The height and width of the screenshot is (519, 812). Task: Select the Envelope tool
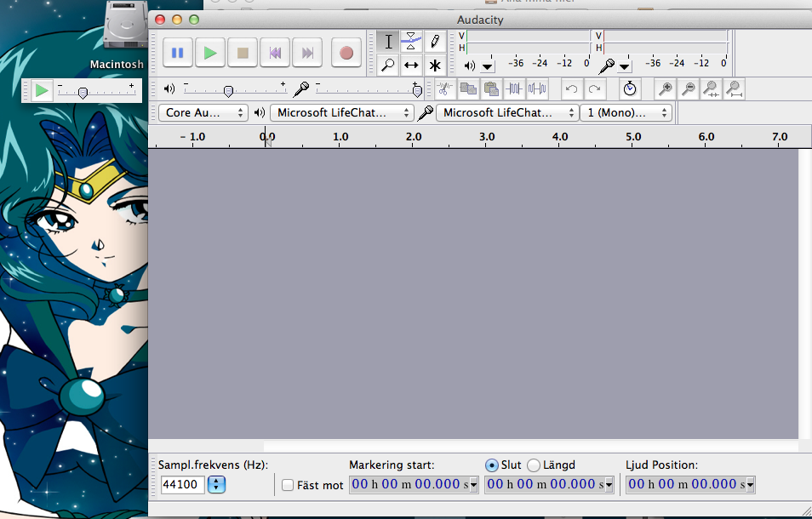point(411,42)
